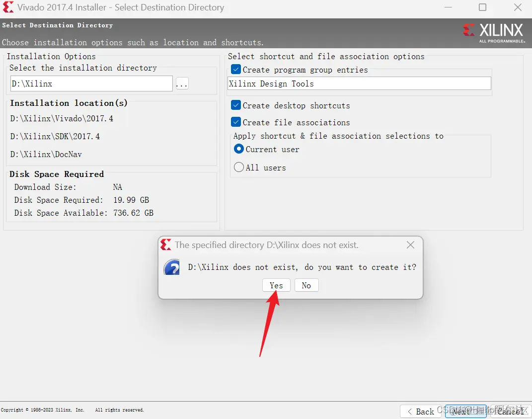Minimize the installer window
The height and width of the screenshot is (419, 532).
(448, 7)
